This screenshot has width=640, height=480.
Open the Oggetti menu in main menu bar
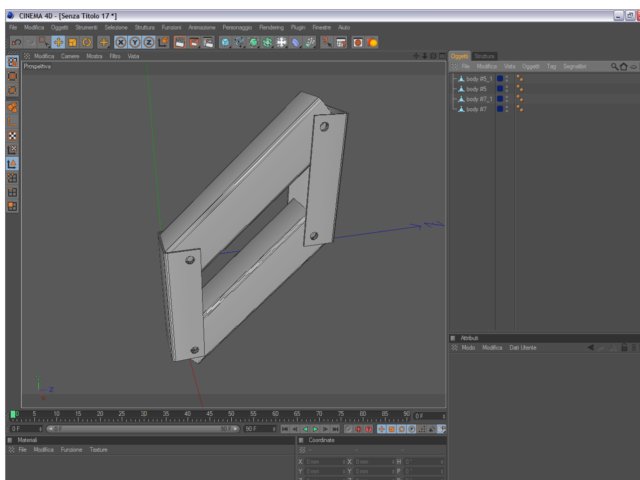(60, 27)
